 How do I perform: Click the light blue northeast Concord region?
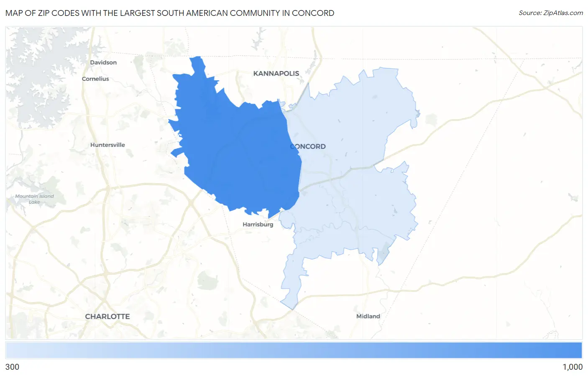click(351, 125)
